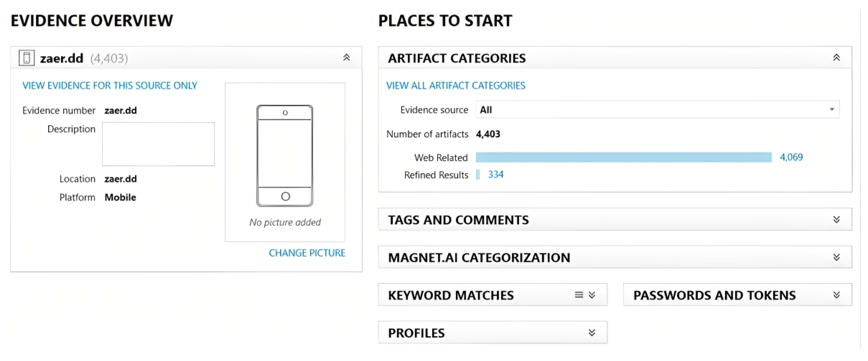This screenshot has height=361, width=868.
Task: Open the 334 Refined Results count
Action: [x=496, y=174]
